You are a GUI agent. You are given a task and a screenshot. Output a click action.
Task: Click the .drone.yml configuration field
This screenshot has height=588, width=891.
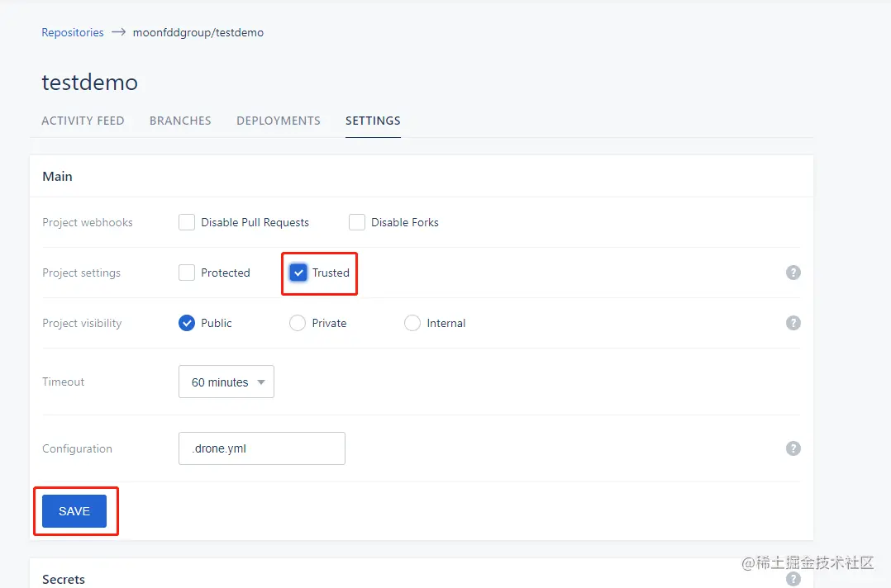pyautogui.click(x=261, y=448)
